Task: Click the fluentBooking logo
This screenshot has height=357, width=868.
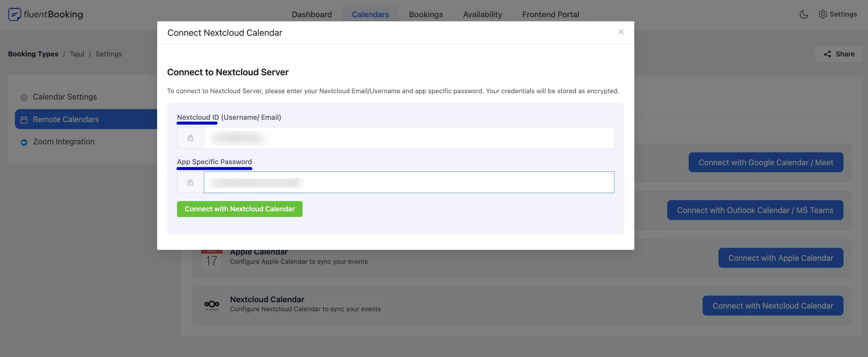Action: click(45, 14)
